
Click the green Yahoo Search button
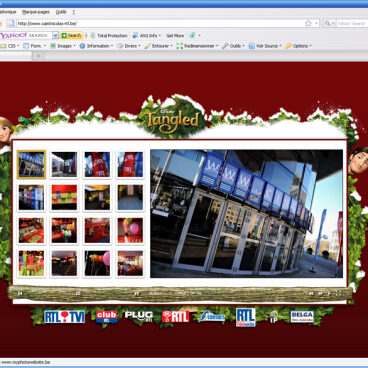pos(71,35)
